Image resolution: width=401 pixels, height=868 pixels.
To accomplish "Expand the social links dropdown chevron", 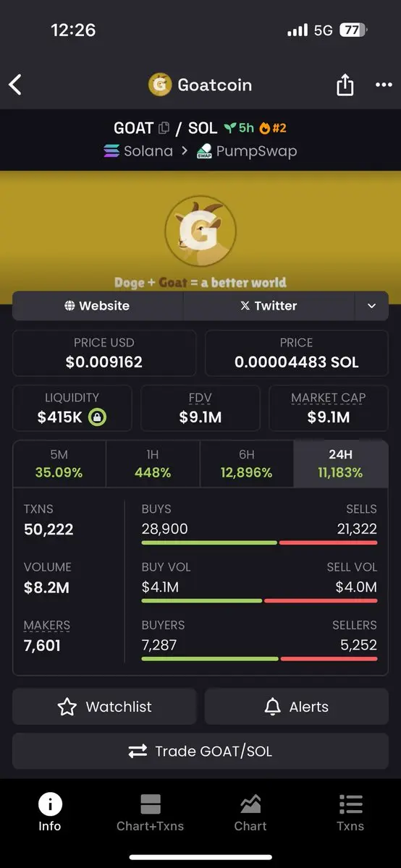I will pyautogui.click(x=371, y=306).
